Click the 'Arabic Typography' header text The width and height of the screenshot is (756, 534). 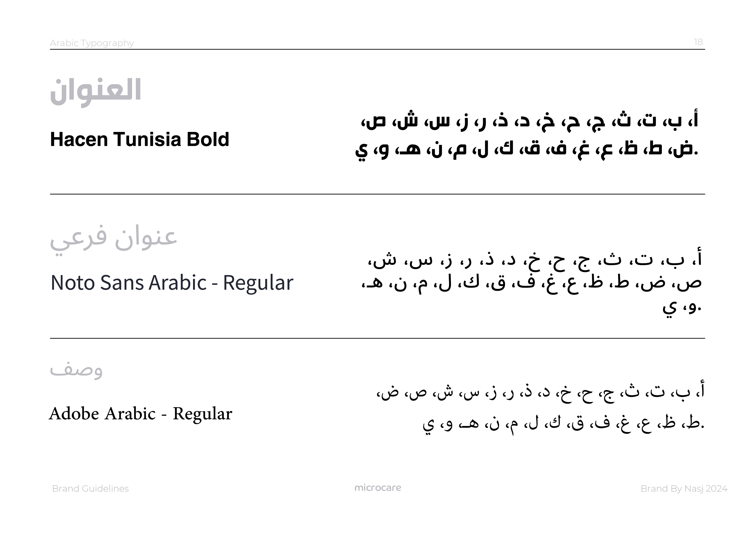click(92, 43)
